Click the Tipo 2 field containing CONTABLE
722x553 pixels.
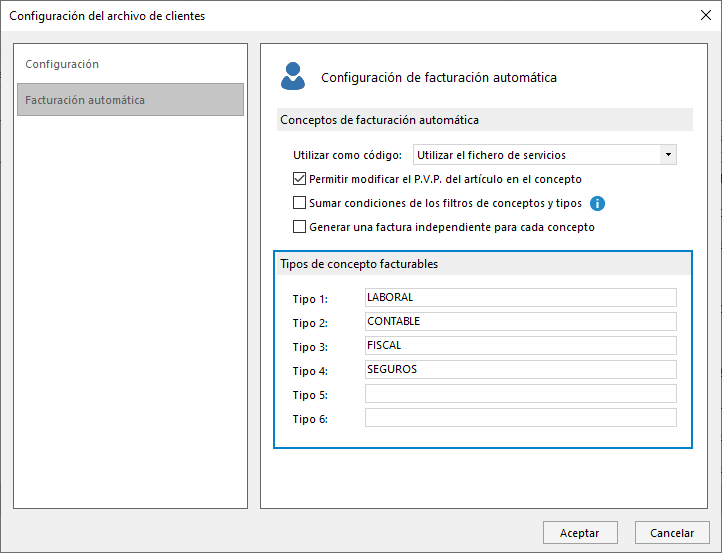coord(521,321)
